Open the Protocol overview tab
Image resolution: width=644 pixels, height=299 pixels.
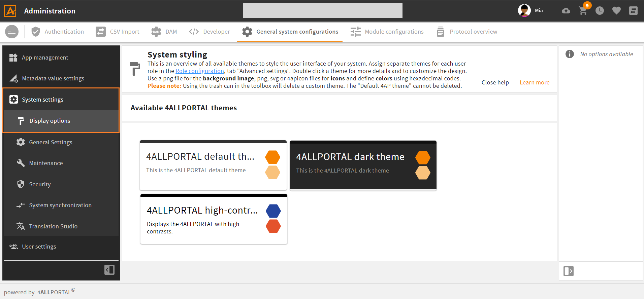[467, 32]
